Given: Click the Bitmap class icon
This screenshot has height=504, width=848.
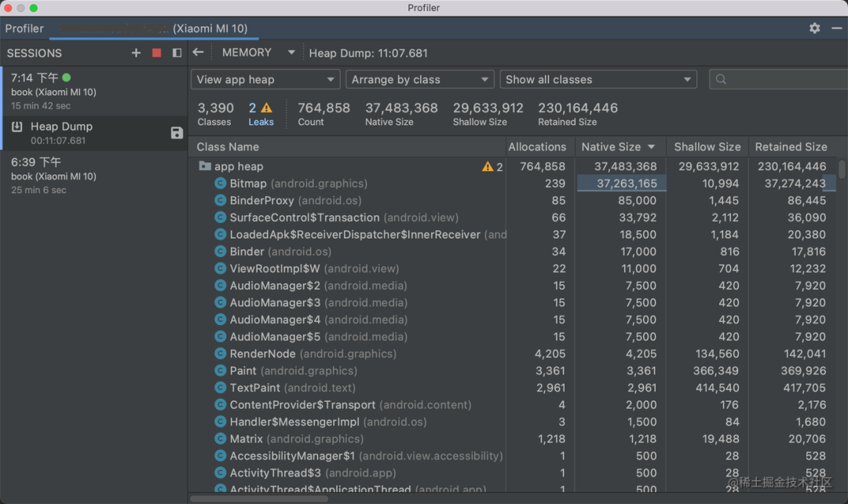Looking at the screenshot, I should click(220, 184).
